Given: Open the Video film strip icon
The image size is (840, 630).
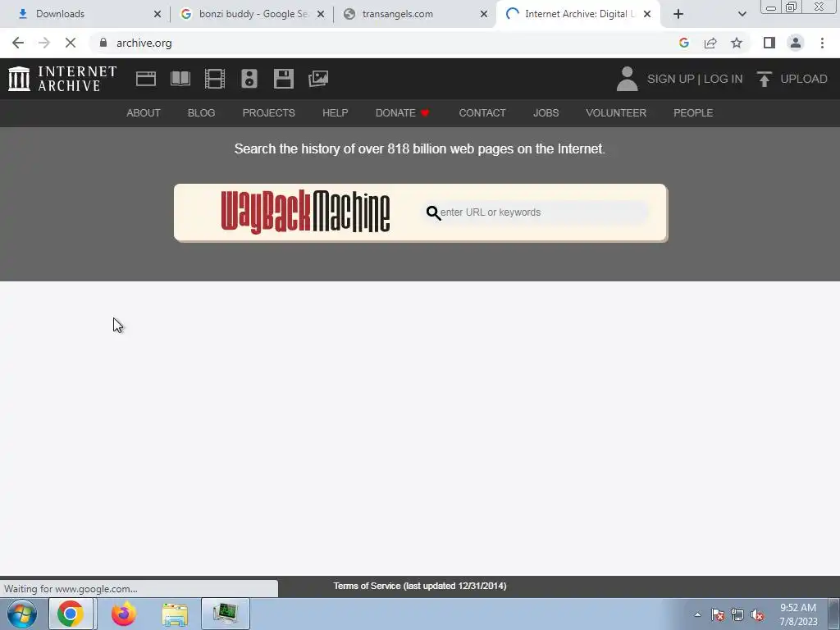Looking at the screenshot, I should point(215,79).
